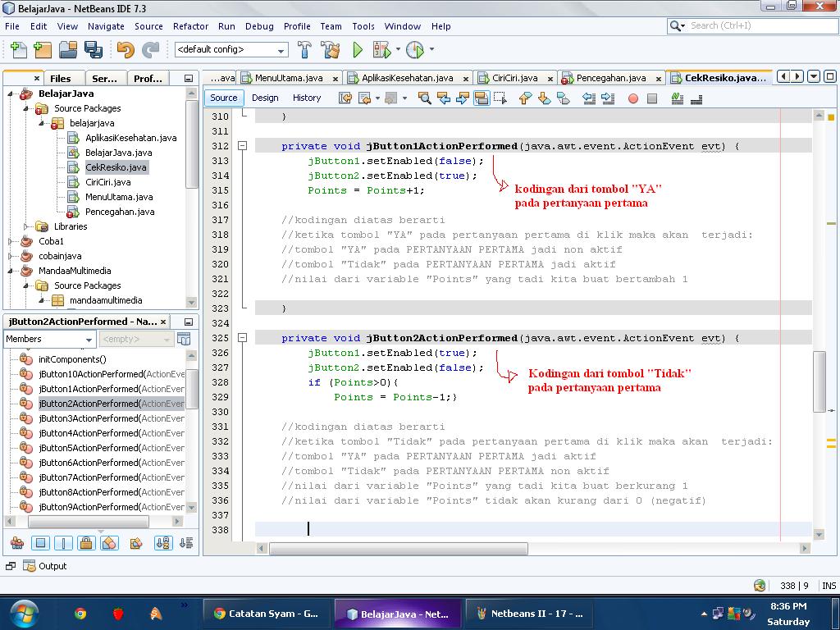Click the Build Project hammer icon

click(304, 50)
